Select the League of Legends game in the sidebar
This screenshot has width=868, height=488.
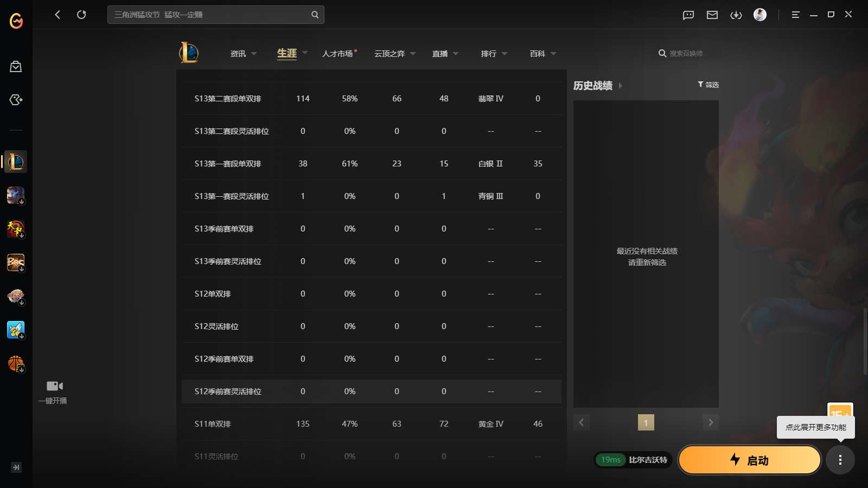[x=16, y=162]
